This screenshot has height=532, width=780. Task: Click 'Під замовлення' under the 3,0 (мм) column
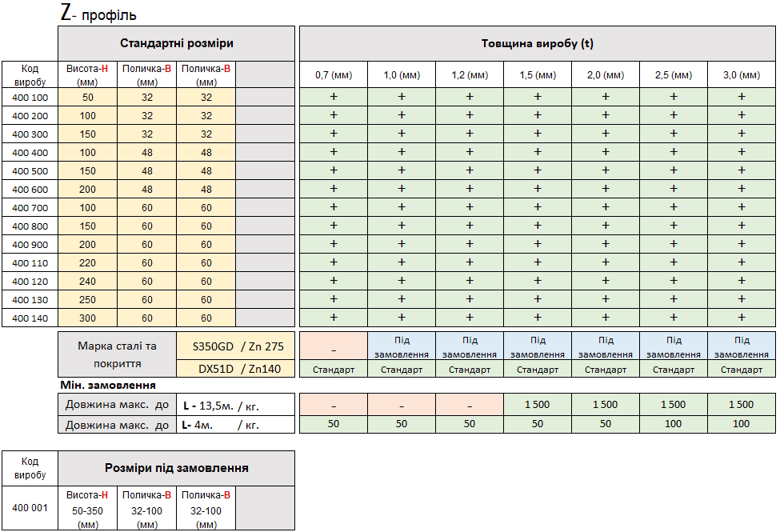point(742,347)
